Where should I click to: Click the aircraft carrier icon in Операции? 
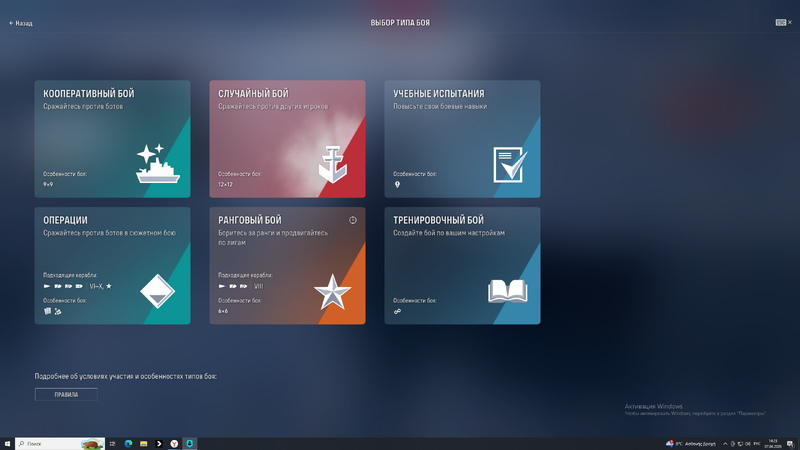pyautogui.click(x=79, y=286)
